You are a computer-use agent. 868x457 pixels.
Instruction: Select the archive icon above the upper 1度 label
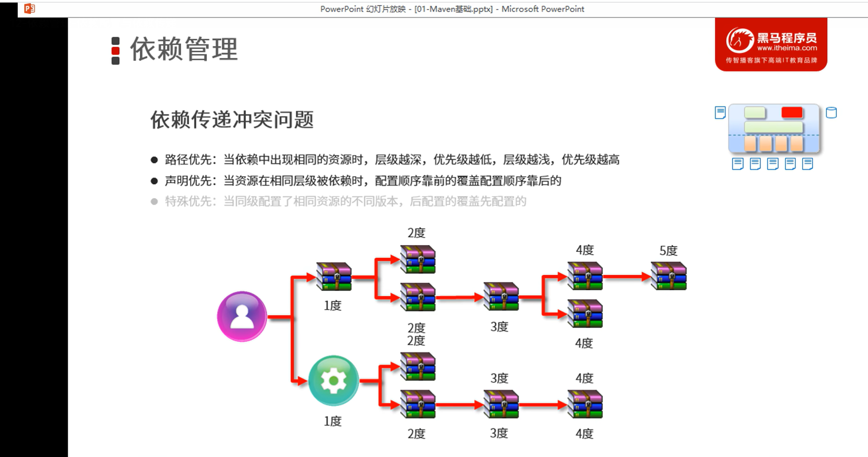[334, 277]
